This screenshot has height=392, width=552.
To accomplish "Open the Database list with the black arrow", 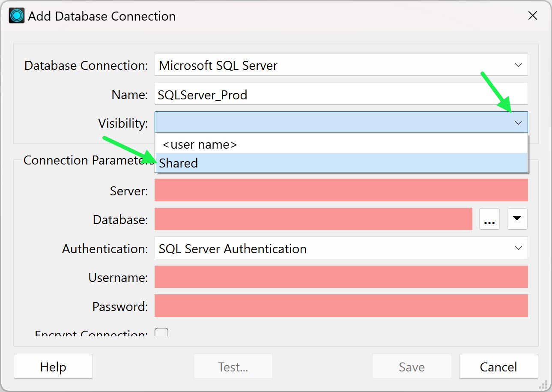I will point(517,219).
